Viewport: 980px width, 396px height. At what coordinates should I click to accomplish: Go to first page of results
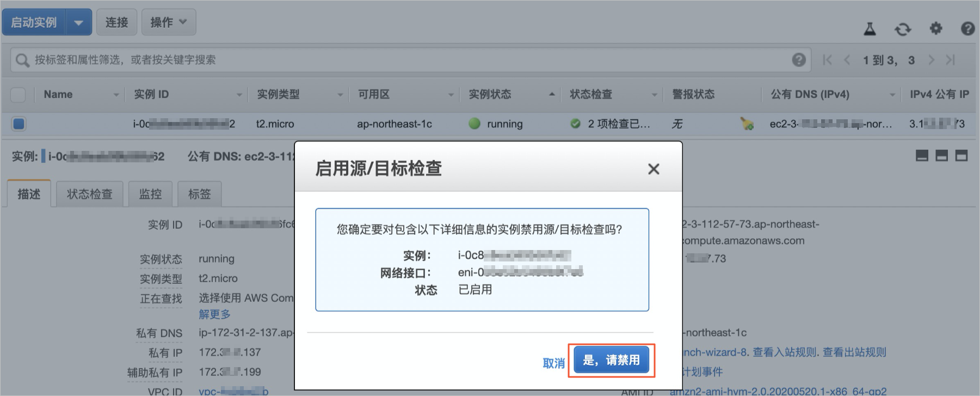[828, 60]
